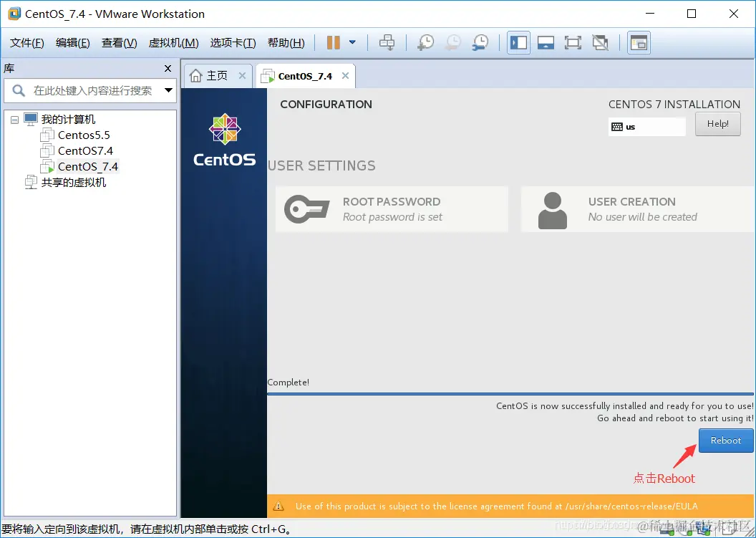Click the Complete! status text
The height and width of the screenshot is (538, 756).
(289, 382)
